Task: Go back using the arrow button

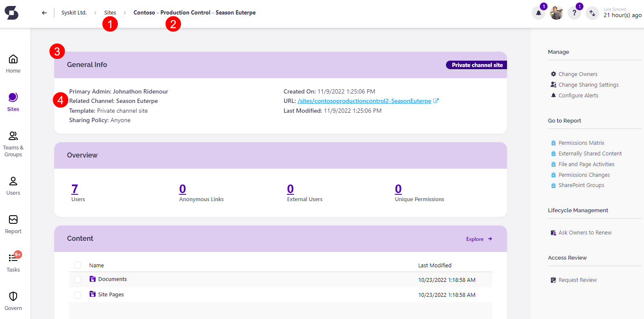Action: coord(44,13)
